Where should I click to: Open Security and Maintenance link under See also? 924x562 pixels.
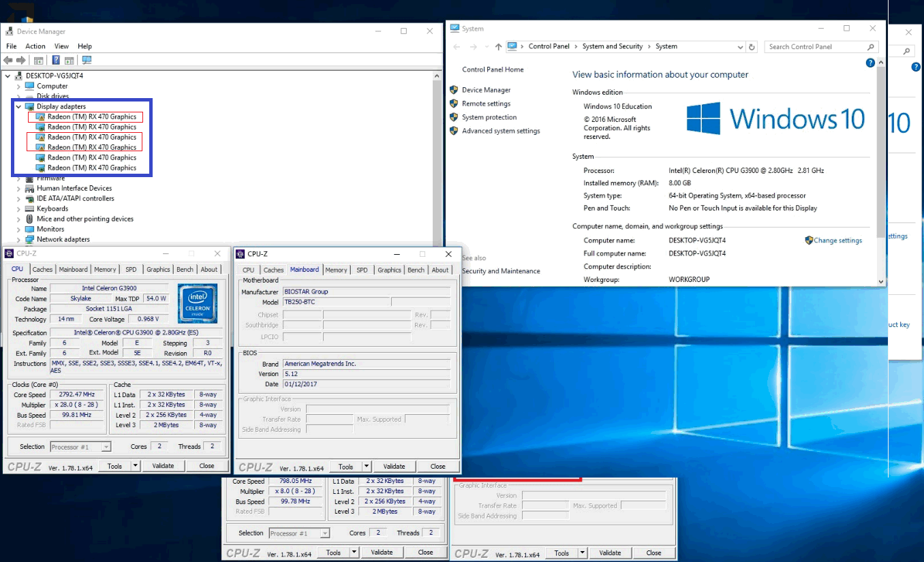click(x=501, y=271)
